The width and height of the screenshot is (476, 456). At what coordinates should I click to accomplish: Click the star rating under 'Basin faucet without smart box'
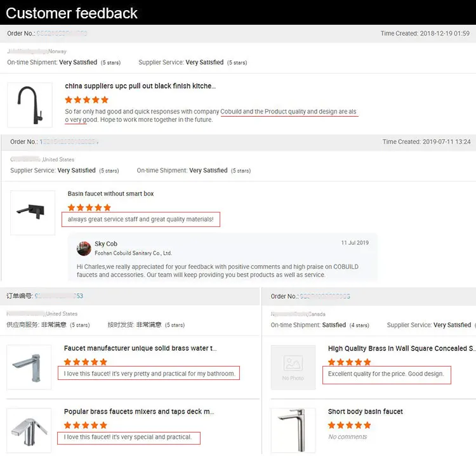tap(89, 207)
